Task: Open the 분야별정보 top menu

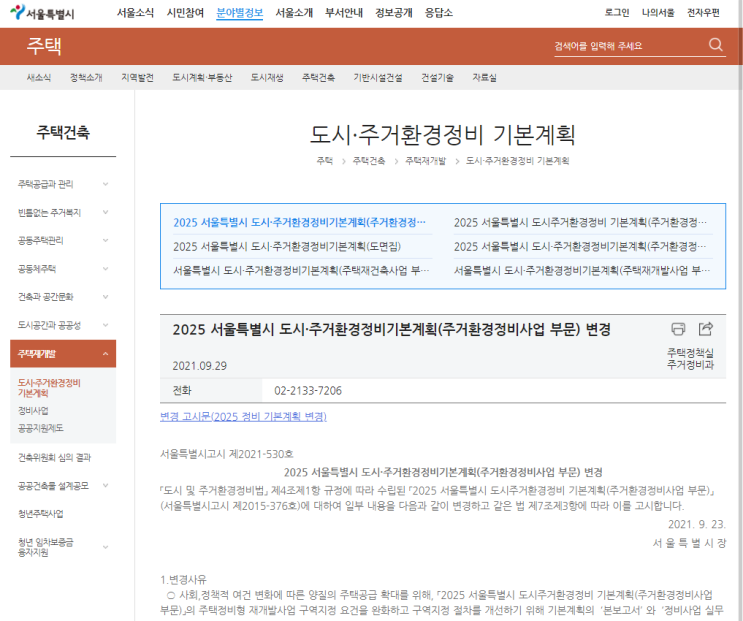Action: click(x=239, y=13)
